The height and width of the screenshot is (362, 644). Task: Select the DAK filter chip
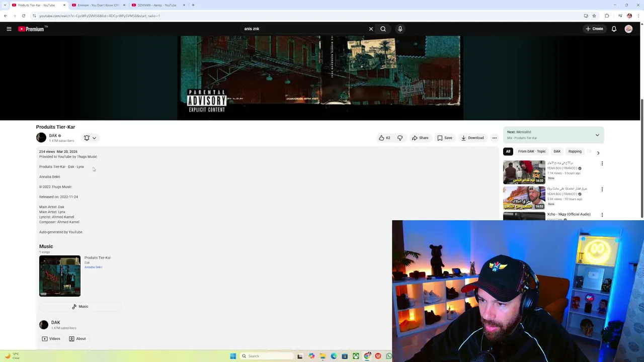557,151
